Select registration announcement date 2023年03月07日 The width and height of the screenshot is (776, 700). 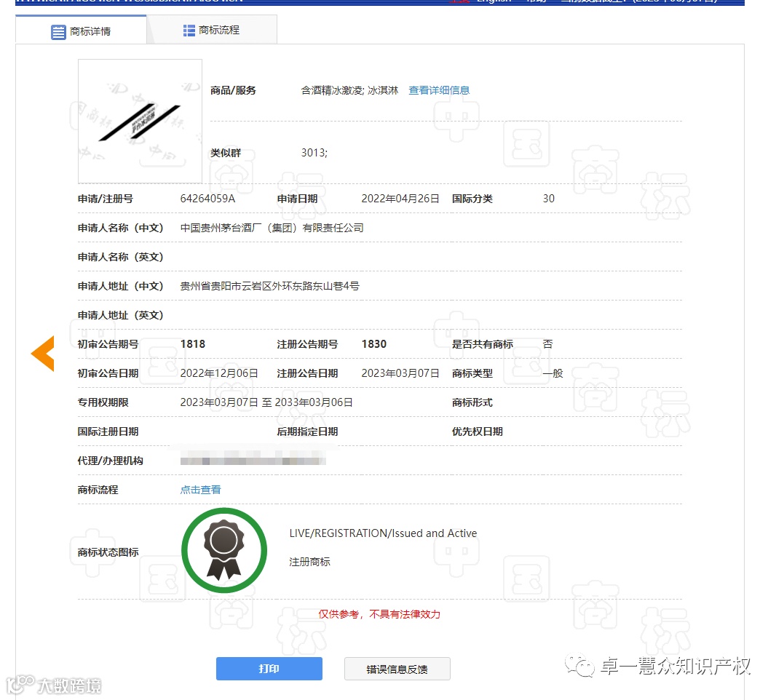coord(400,373)
